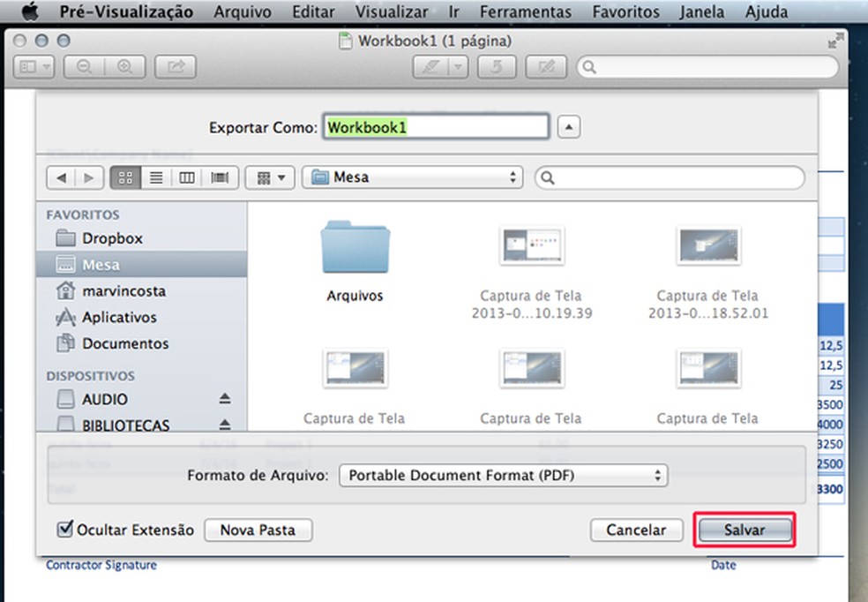Uncheck the Ocultar Extensão checkbox
Viewport: 868px width, 602px height.
click(67, 530)
